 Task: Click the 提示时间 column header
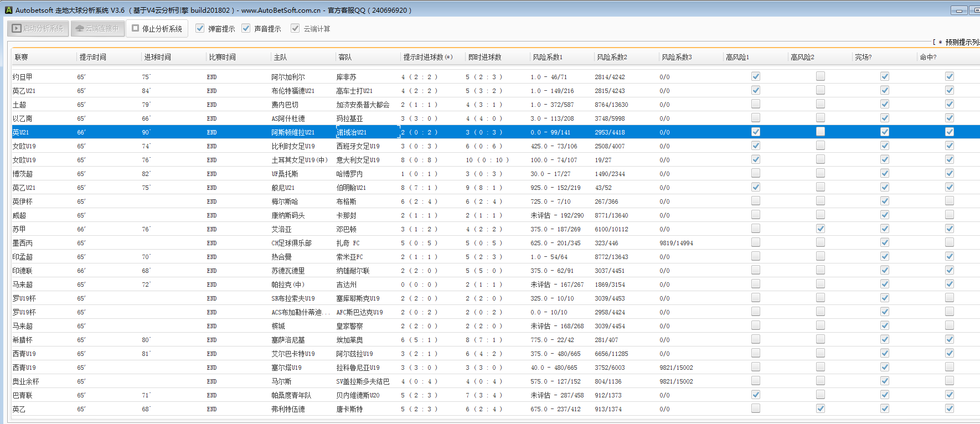point(92,57)
